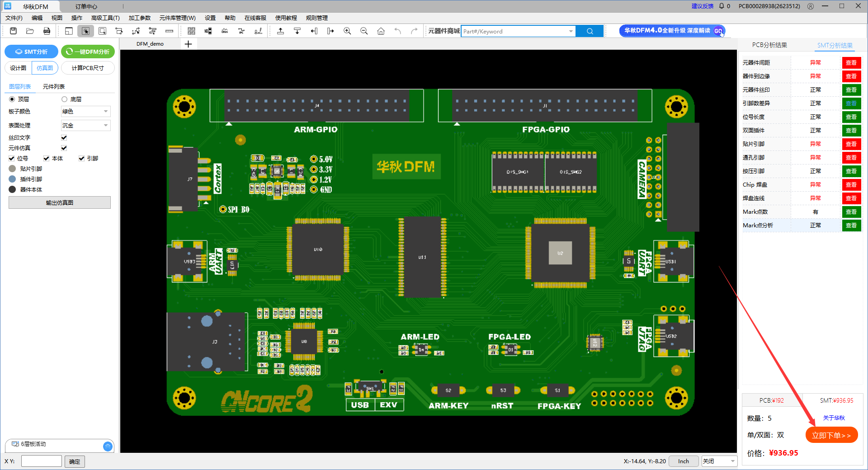
Task: Toggle the 丝印文字 checkbox
Action: 64,138
